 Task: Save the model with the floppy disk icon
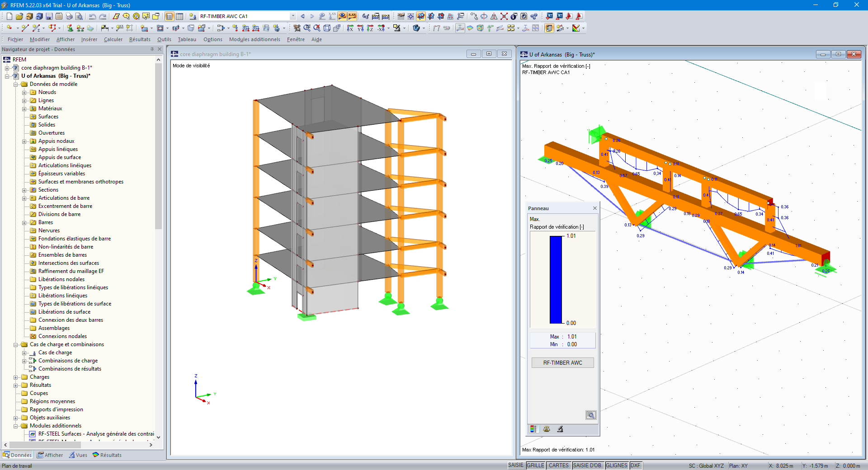tap(49, 16)
